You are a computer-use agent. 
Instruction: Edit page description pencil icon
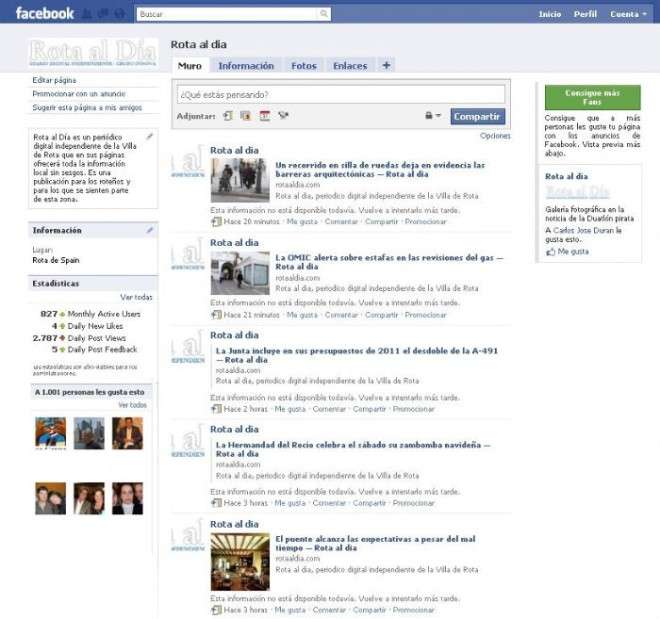(x=149, y=136)
